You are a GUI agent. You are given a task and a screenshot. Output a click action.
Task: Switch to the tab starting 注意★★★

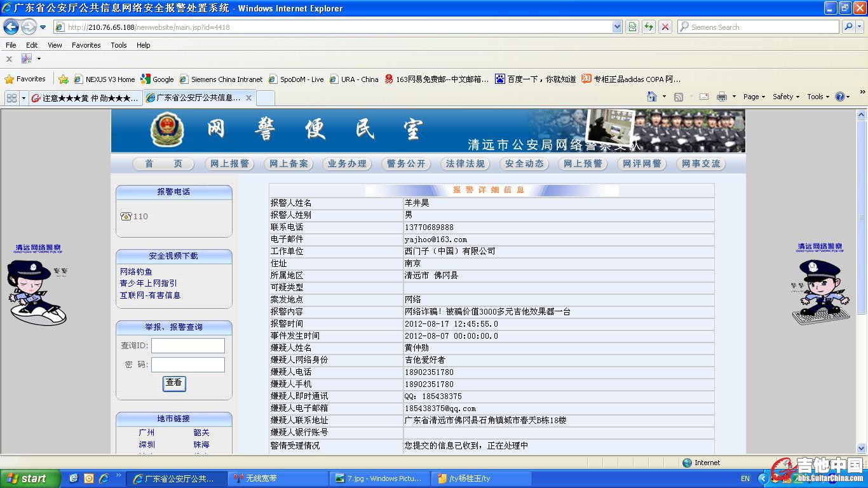[x=85, y=98]
